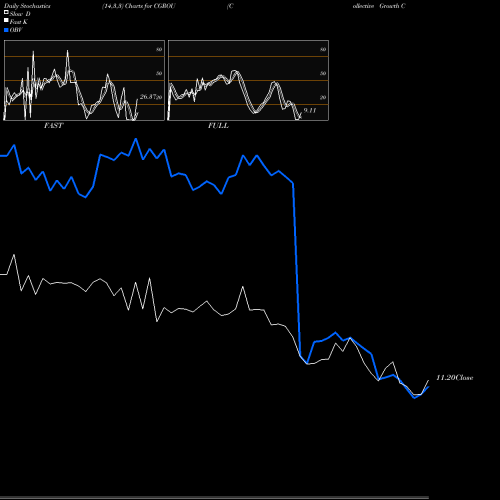Click the blue OBV legend swatch

pyautogui.click(x=6, y=30)
